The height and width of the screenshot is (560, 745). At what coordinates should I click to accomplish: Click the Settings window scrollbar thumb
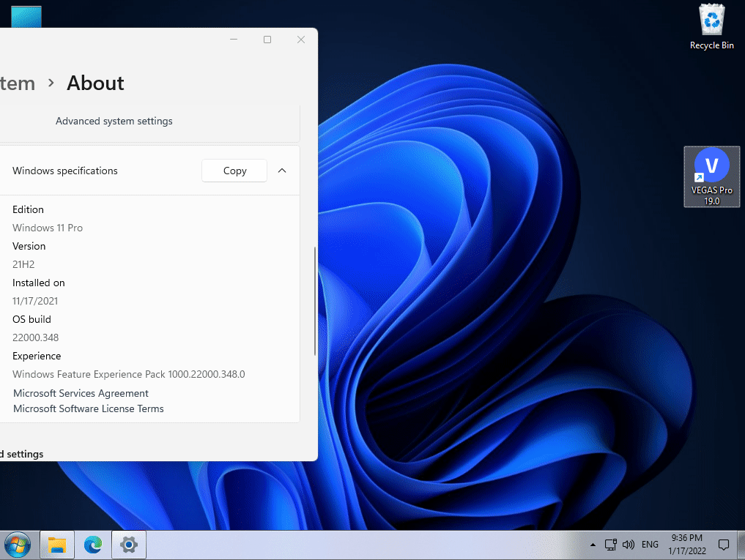point(315,301)
